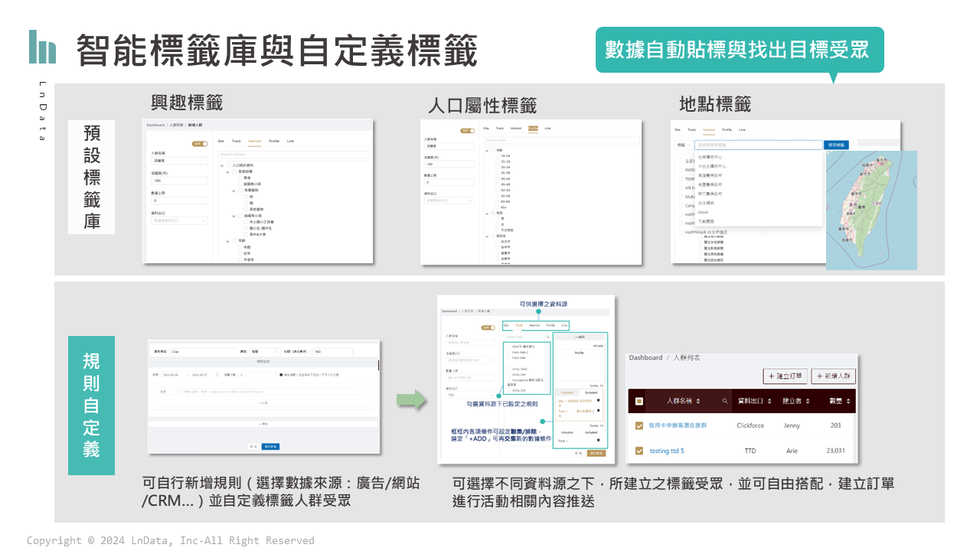This screenshot has height=551, width=980.
Task: Switch to Track tab in 興趣標籤 panel
Action: point(237,141)
